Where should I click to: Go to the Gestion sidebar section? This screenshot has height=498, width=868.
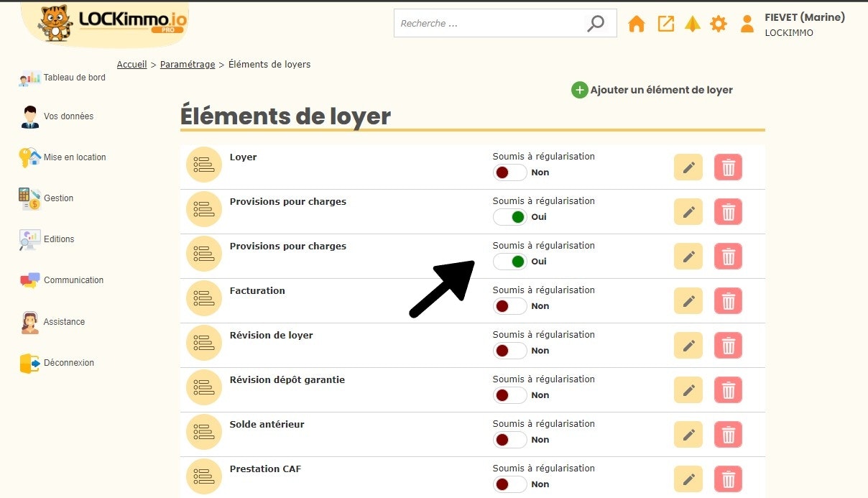tap(47, 198)
